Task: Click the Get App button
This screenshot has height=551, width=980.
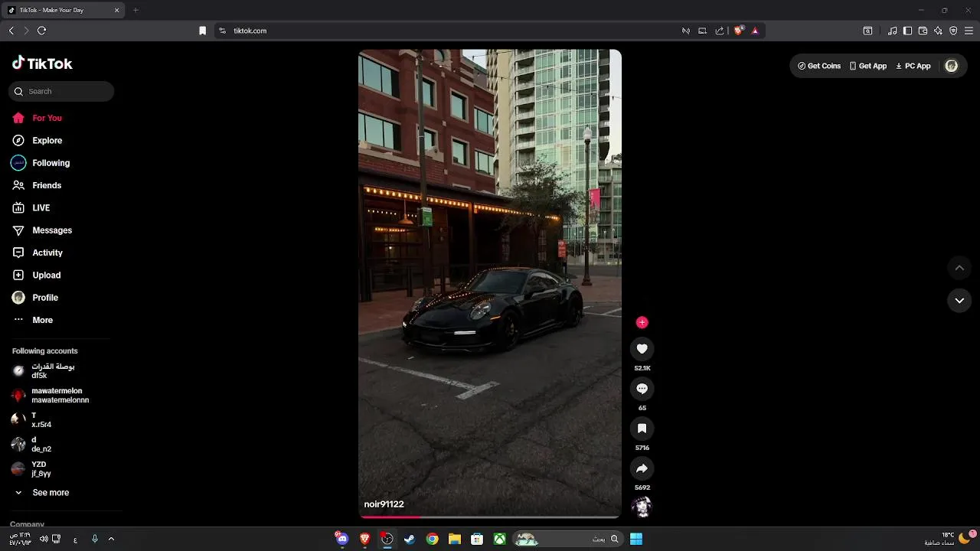Action: tap(867, 66)
